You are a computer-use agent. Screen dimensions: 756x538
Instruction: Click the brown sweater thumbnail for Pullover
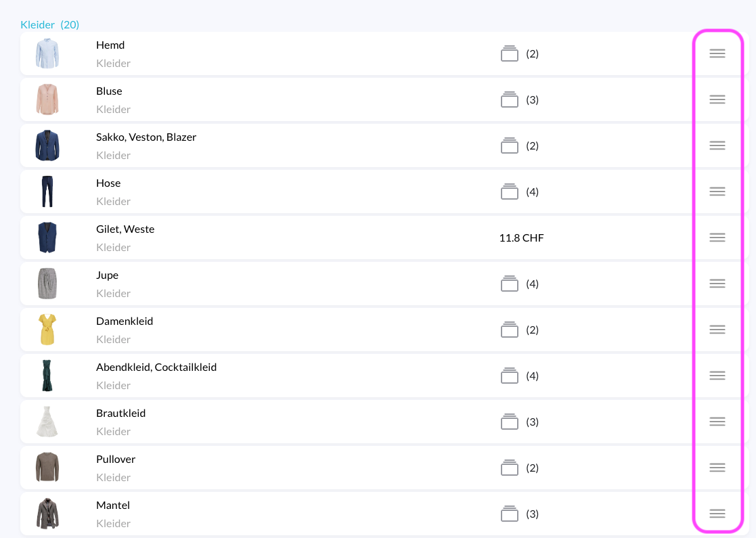click(47, 468)
